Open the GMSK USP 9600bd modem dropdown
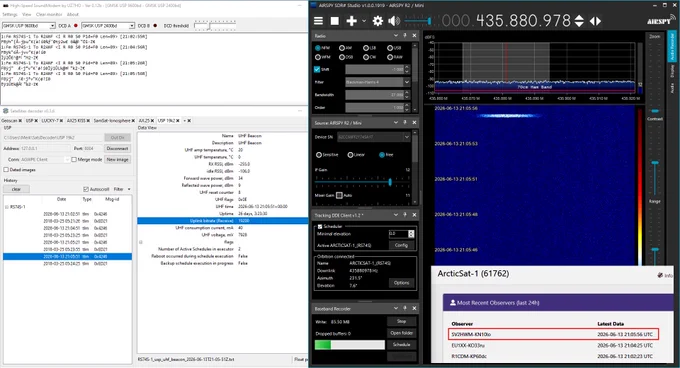680x368 pixels. point(29,26)
